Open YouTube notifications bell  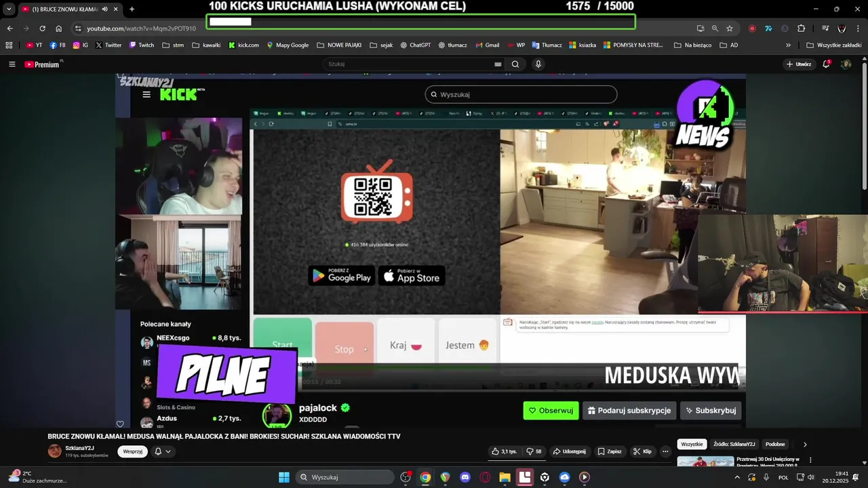pyautogui.click(x=826, y=64)
